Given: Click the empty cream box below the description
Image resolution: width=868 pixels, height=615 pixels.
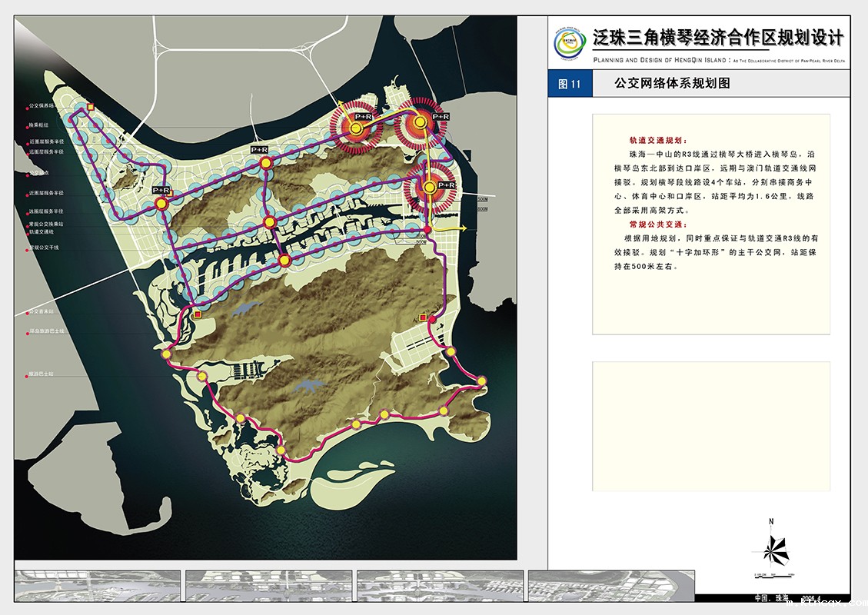Looking at the screenshot, I should pos(710,426).
